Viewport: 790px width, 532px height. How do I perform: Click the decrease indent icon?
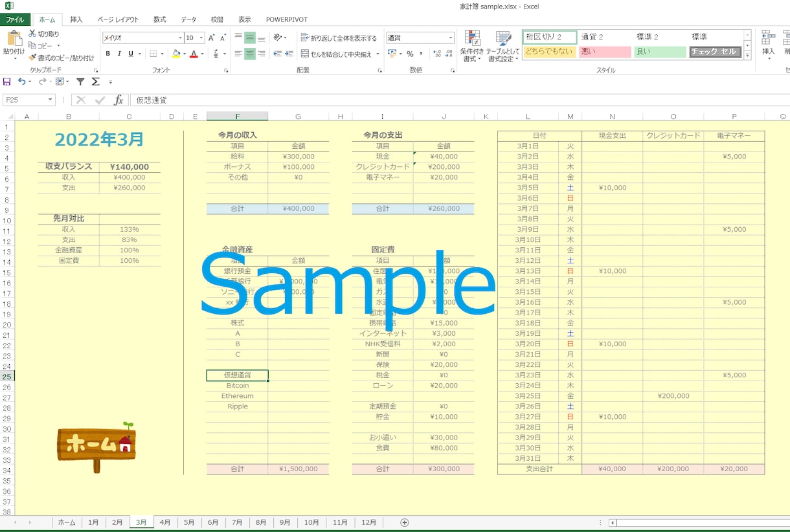pos(278,54)
